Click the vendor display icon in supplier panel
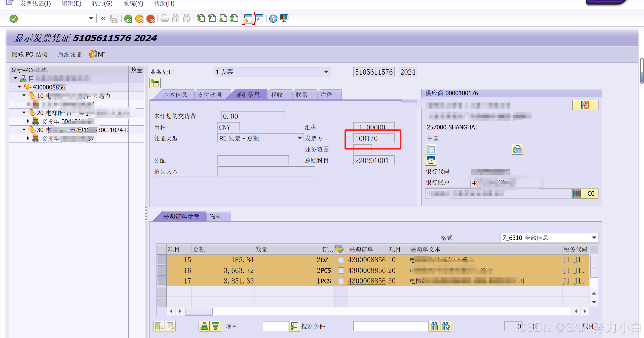This screenshot has height=338, width=644. (x=585, y=105)
